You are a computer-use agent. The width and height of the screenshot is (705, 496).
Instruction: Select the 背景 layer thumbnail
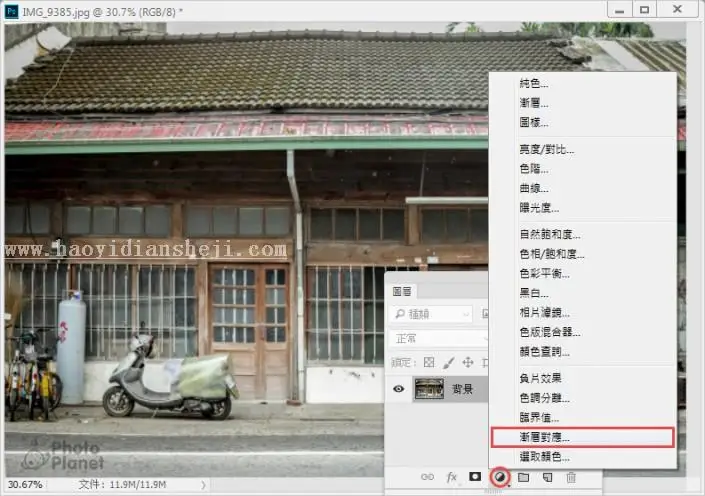pyautogui.click(x=429, y=389)
